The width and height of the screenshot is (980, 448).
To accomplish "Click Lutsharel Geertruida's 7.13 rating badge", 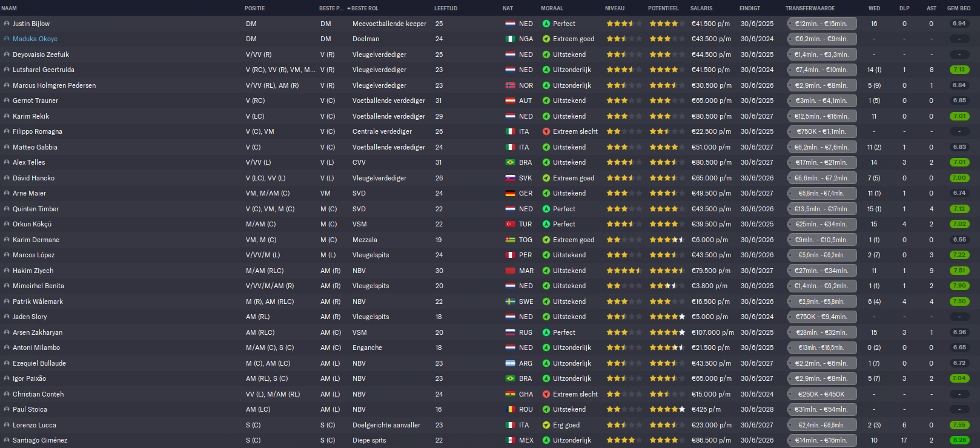I will tap(959, 70).
